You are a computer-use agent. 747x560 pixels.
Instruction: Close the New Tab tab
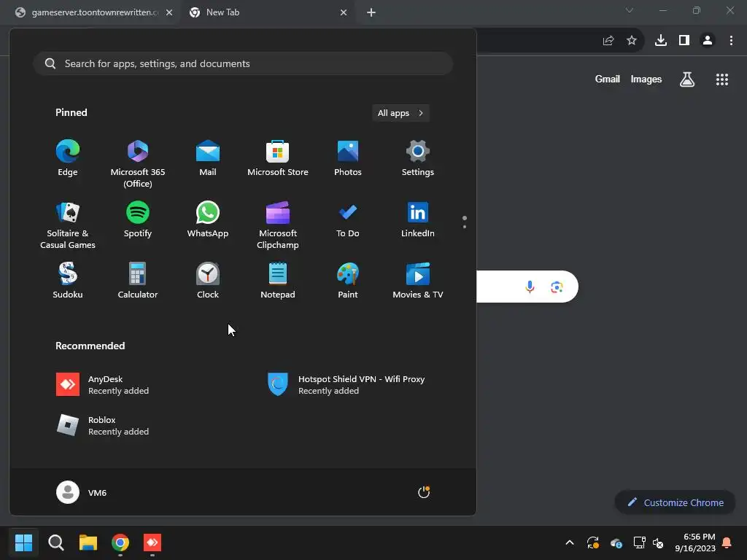[344, 13]
